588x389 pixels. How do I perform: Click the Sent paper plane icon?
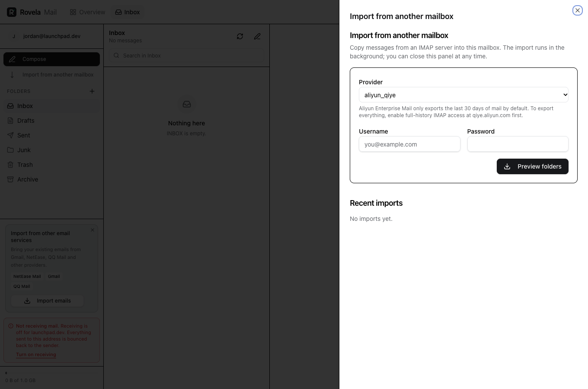click(10, 135)
